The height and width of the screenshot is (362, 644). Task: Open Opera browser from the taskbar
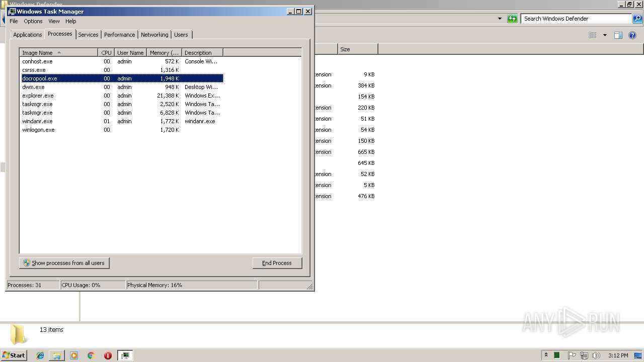click(108, 355)
